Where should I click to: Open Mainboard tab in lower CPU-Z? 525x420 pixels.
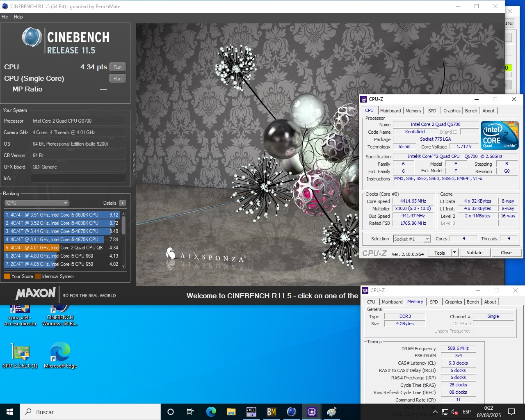click(x=392, y=302)
